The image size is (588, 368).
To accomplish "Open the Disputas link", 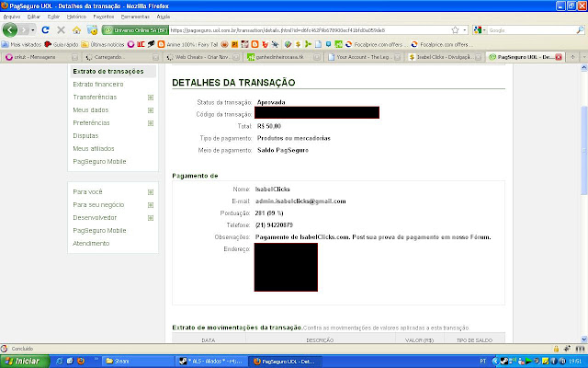I will pyautogui.click(x=85, y=135).
